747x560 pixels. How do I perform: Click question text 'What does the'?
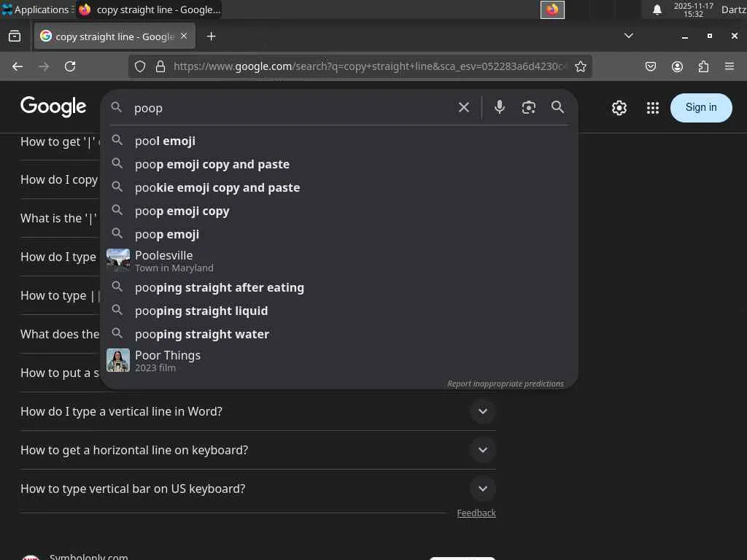(x=60, y=334)
